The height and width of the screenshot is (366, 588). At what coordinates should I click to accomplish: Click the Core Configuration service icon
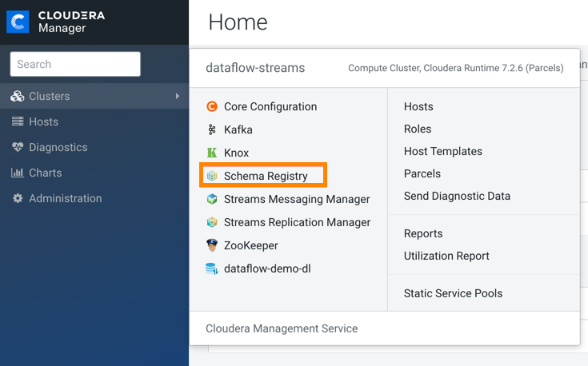(x=212, y=106)
